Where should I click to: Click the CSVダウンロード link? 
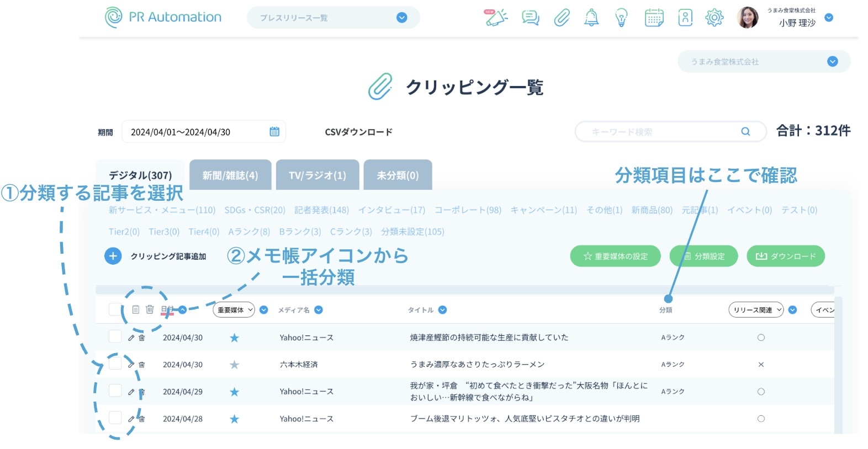(358, 132)
